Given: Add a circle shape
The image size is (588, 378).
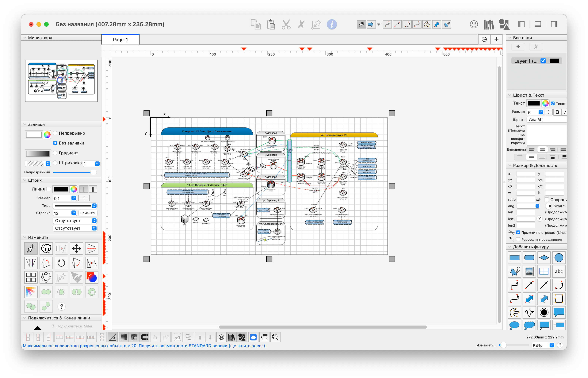Looking at the screenshot, I should (x=559, y=258).
